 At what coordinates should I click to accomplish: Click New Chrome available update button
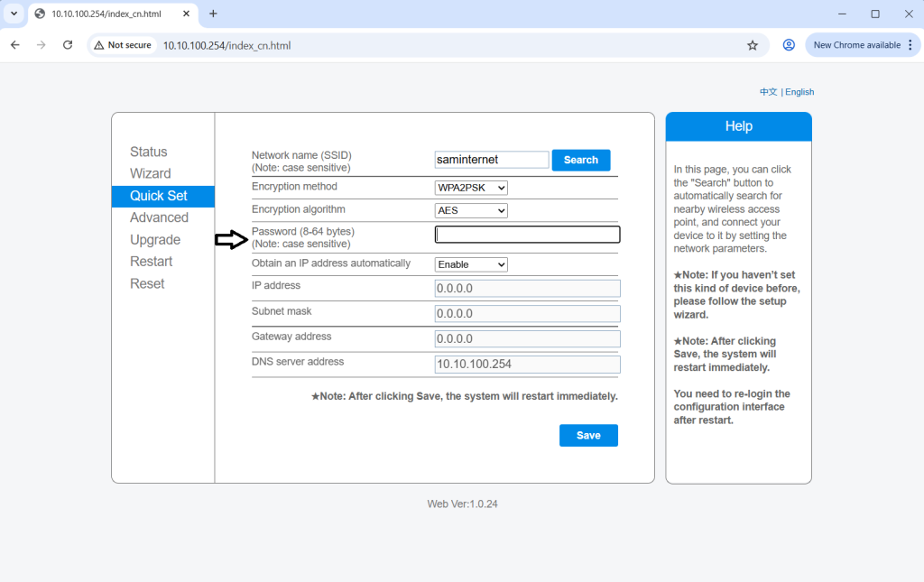coord(856,45)
